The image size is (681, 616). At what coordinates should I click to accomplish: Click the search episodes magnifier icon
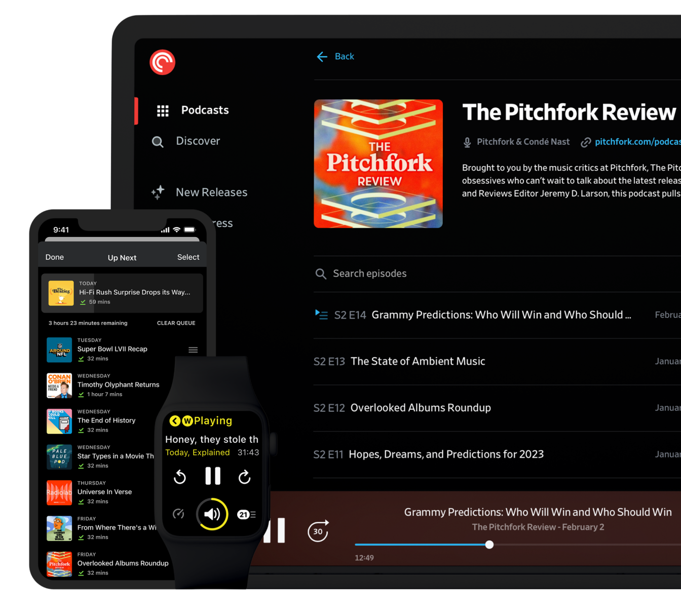321,274
